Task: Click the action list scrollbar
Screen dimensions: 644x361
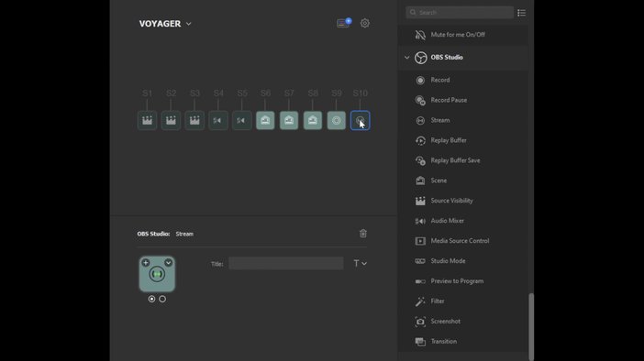Action: pyautogui.click(x=531, y=326)
